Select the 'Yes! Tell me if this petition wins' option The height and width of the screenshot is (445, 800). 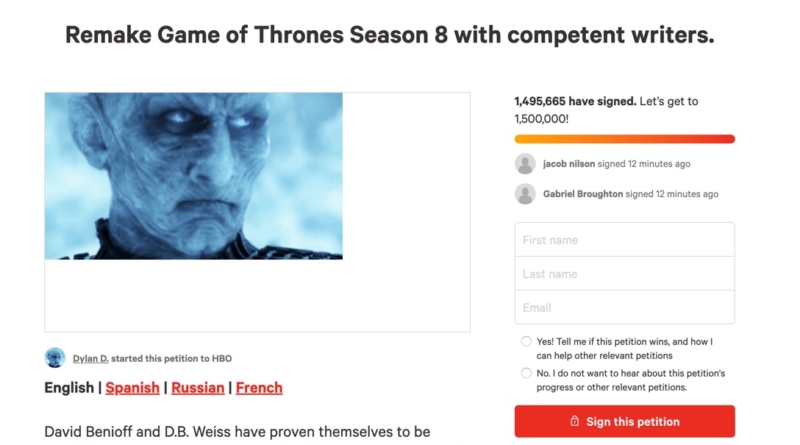click(x=526, y=342)
